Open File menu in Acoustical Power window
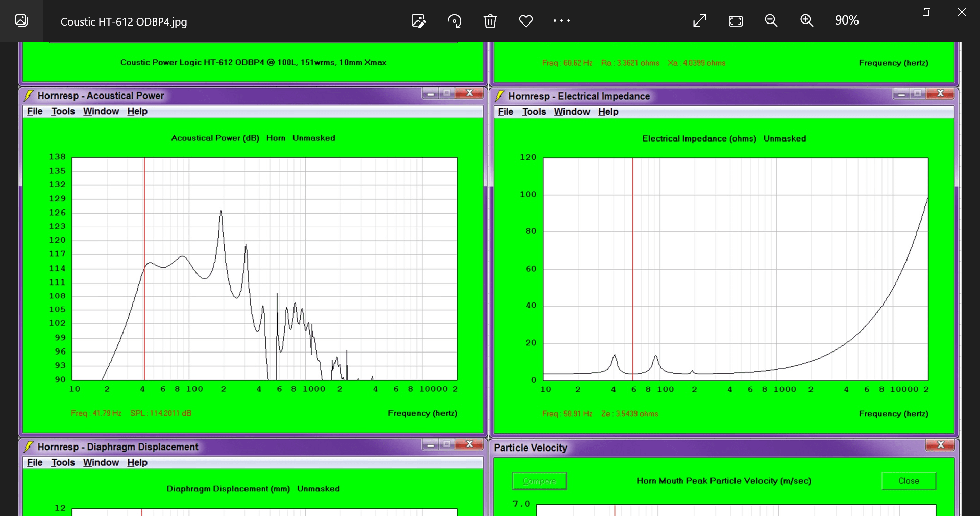This screenshot has height=516, width=980. coord(35,111)
